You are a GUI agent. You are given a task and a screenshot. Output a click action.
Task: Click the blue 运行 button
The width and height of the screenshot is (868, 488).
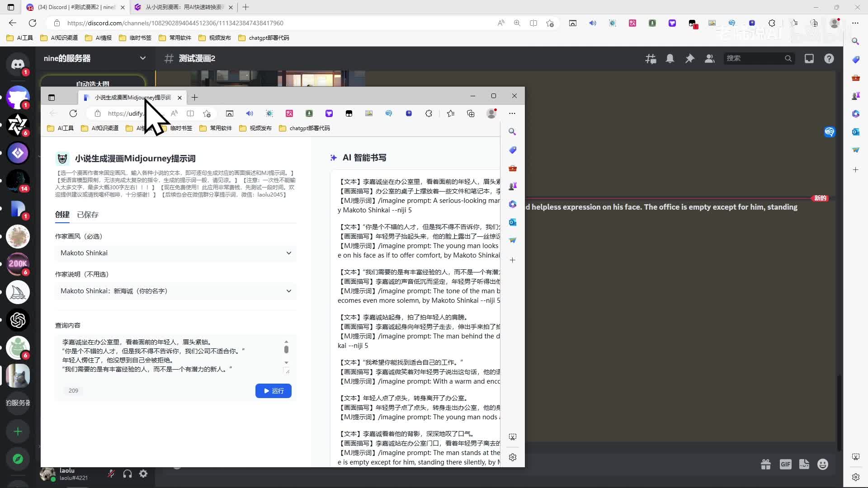click(x=273, y=391)
